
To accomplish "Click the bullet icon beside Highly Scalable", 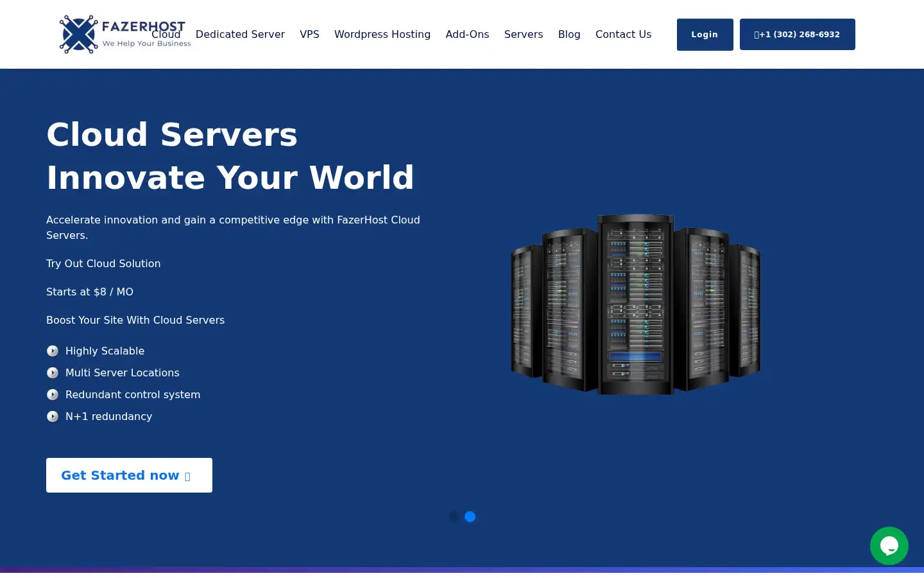I will 53,351.
